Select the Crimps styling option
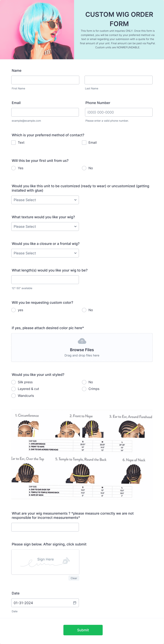Screen dimensions: 164x644 point(84,389)
